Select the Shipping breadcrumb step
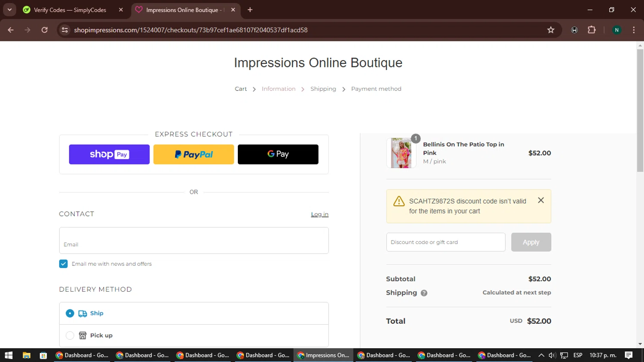Image resolution: width=644 pixels, height=362 pixels. point(323,89)
